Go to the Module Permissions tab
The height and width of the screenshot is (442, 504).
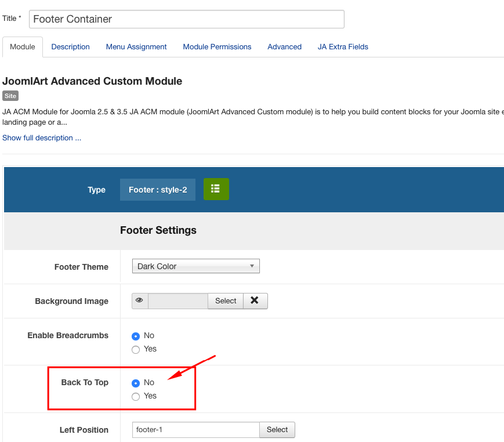click(217, 47)
